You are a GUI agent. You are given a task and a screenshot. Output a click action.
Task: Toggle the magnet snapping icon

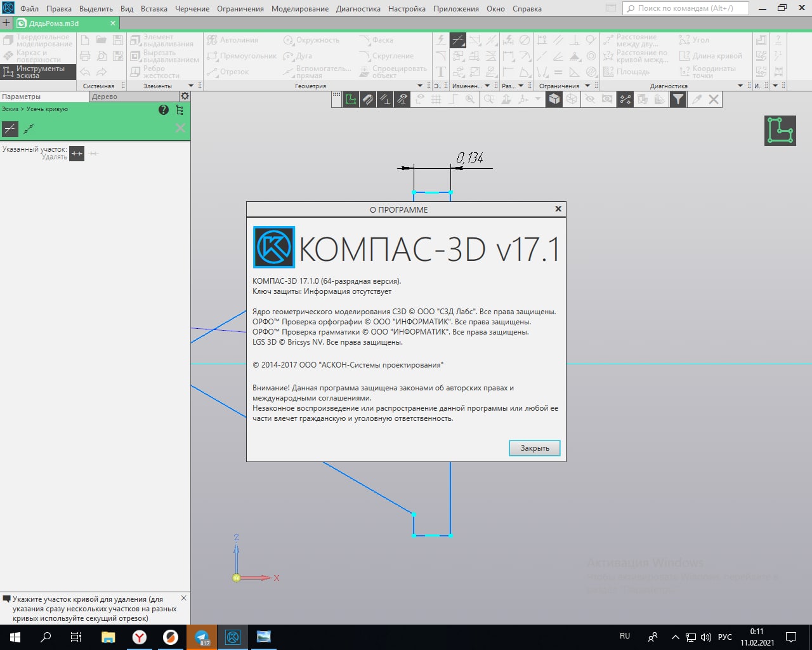368,99
